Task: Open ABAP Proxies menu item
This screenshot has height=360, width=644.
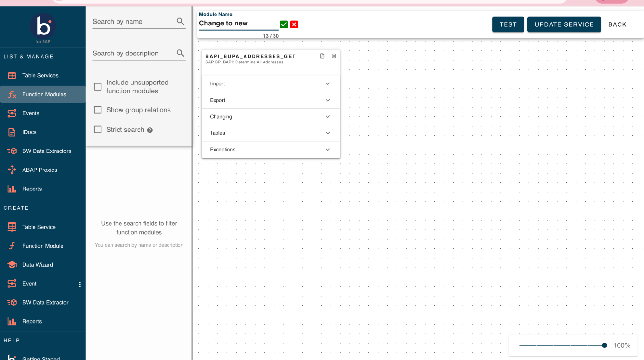Action: [43, 170]
